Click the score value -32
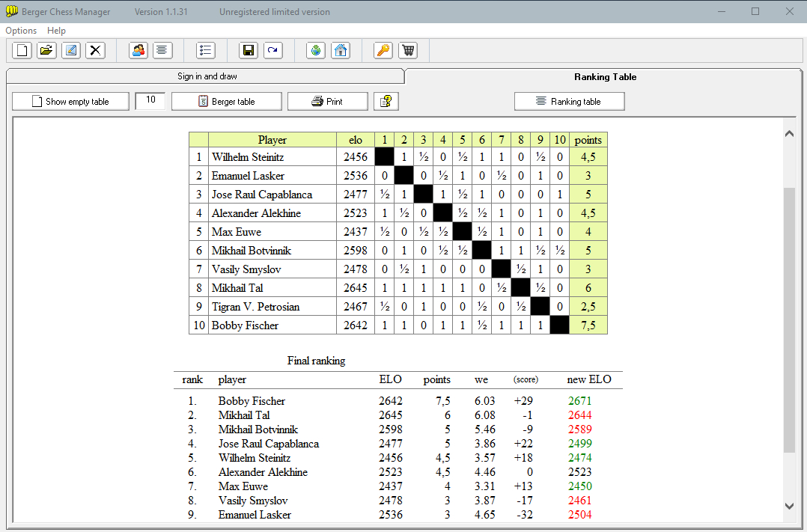The width and height of the screenshot is (807, 532). click(525, 515)
